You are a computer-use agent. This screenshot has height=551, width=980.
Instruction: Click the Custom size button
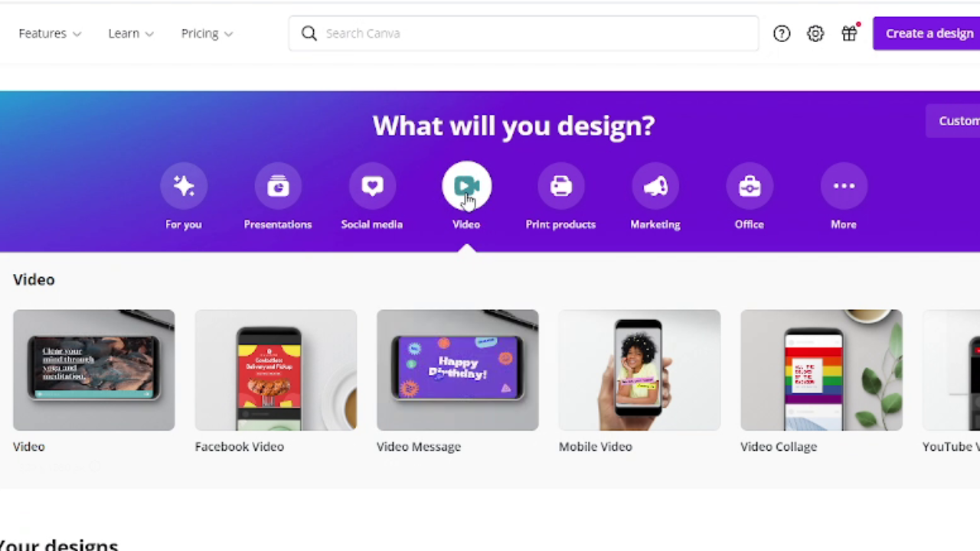(x=953, y=121)
